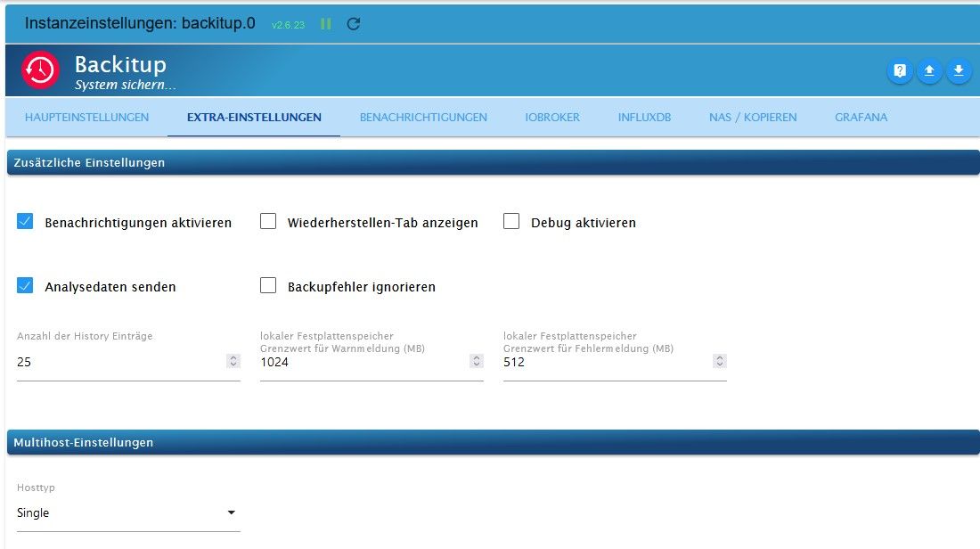Image resolution: width=980 pixels, height=549 pixels.
Task: Switch to Haupteinstellungen tab
Action: (x=87, y=117)
